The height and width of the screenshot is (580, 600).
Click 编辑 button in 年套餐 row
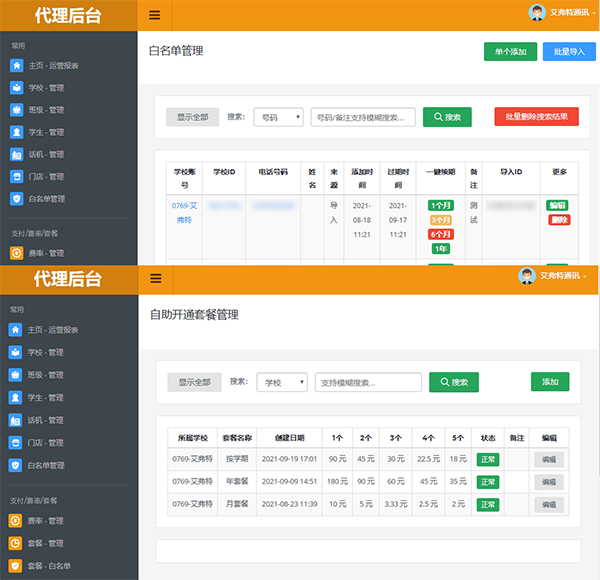pyautogui.click(x=548, y=481)
